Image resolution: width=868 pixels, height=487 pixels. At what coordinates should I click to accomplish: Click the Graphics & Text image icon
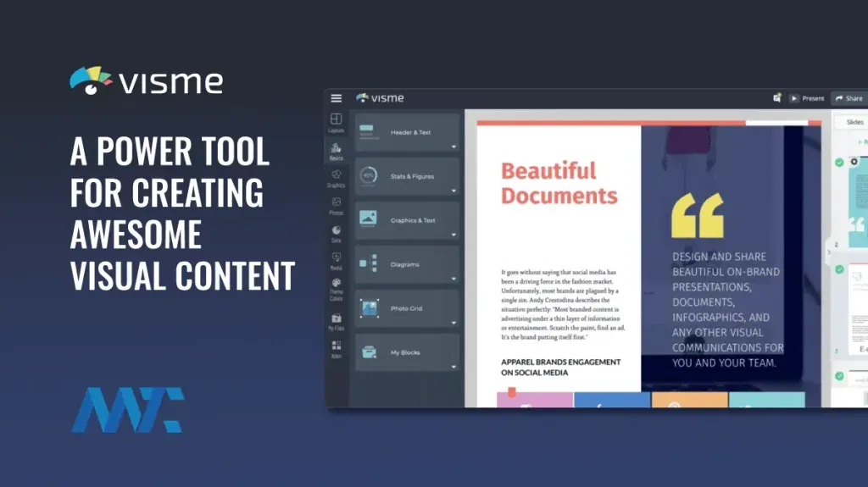point(368,219)
